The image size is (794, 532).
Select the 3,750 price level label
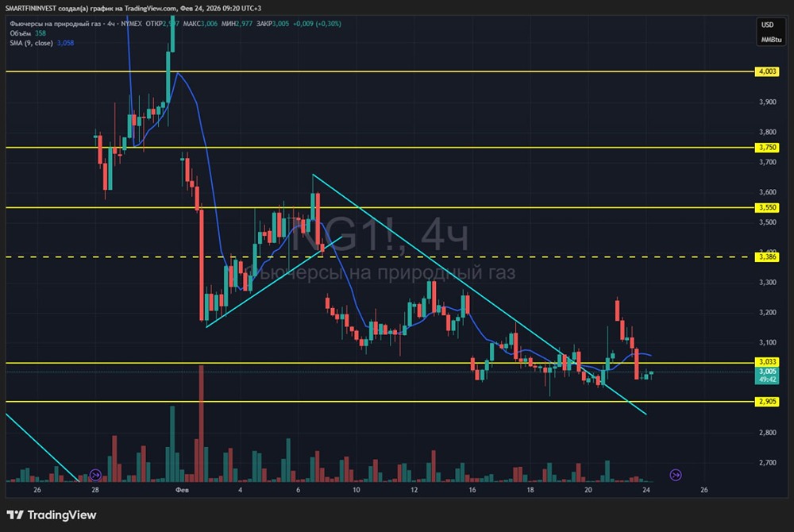click(x=767, y=148)
